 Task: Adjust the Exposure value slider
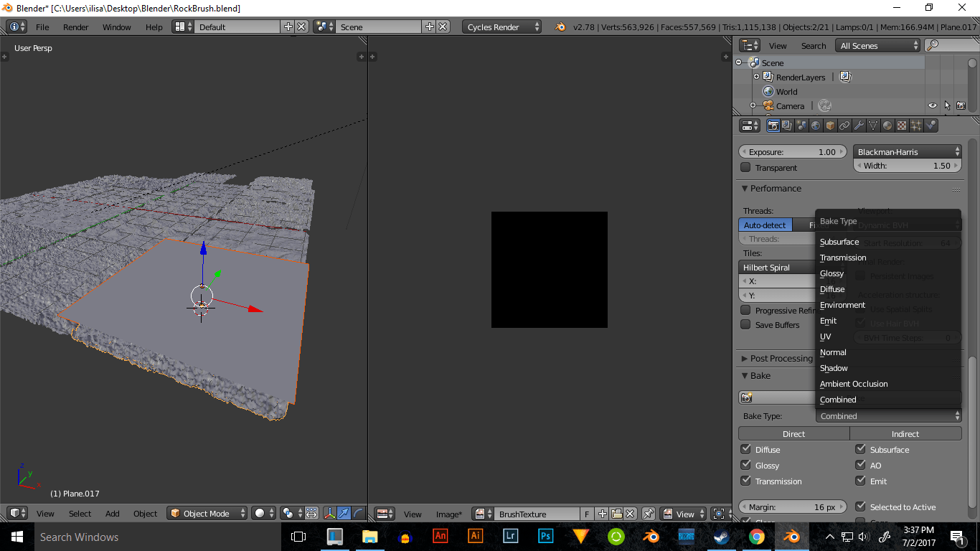(792, 151)
